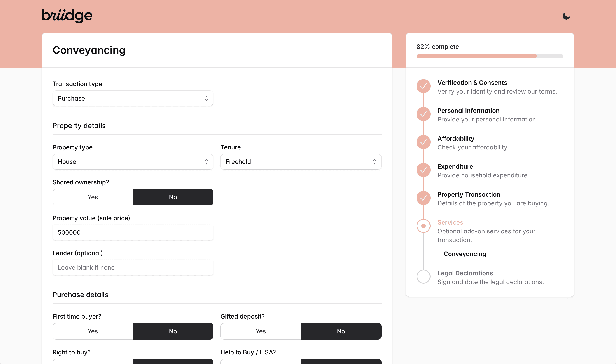Image resolution: width=616 pixels, height=364 pixels.
Task: Click Expenditure step checkmark circle
Action: click(423, 170)
